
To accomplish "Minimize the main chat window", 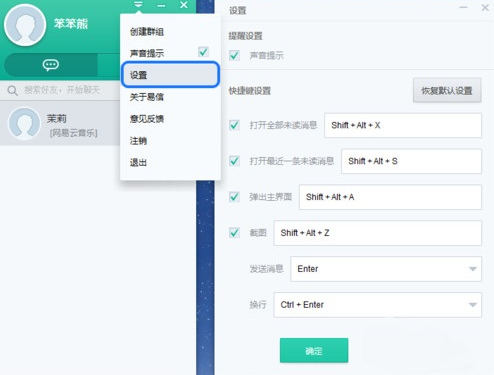I will [161, 5].
